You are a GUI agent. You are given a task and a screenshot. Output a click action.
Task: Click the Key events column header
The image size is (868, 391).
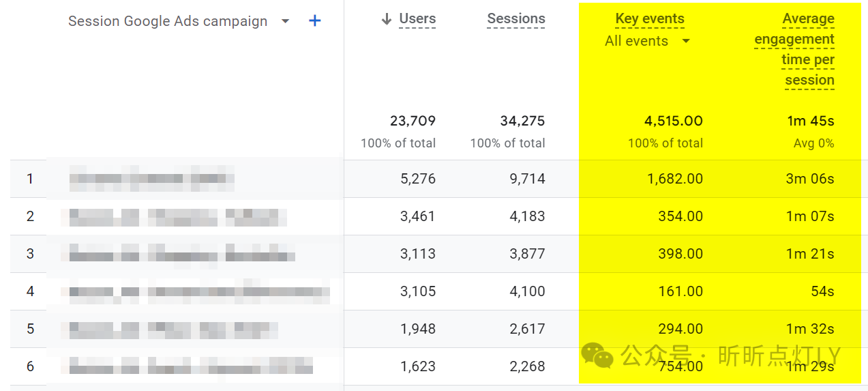[650, 19]
